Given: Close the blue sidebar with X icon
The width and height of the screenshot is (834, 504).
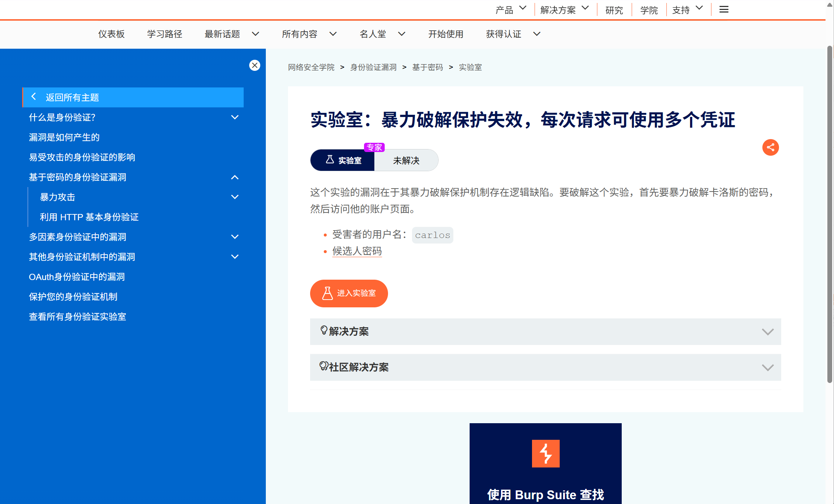Looking at the screenshot, I should click(x=255, y=65).
